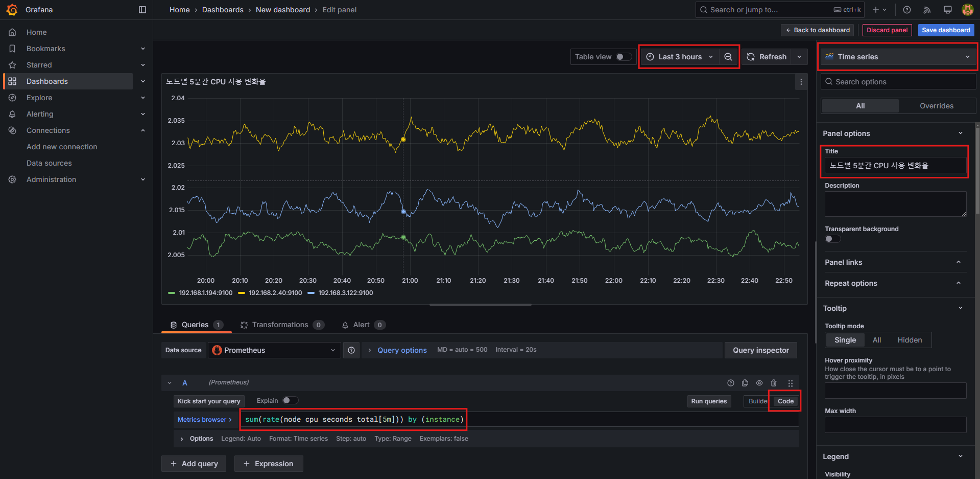
Task: Click into the panel Title field
Action: pyautogui.click(x=895, y=165)
